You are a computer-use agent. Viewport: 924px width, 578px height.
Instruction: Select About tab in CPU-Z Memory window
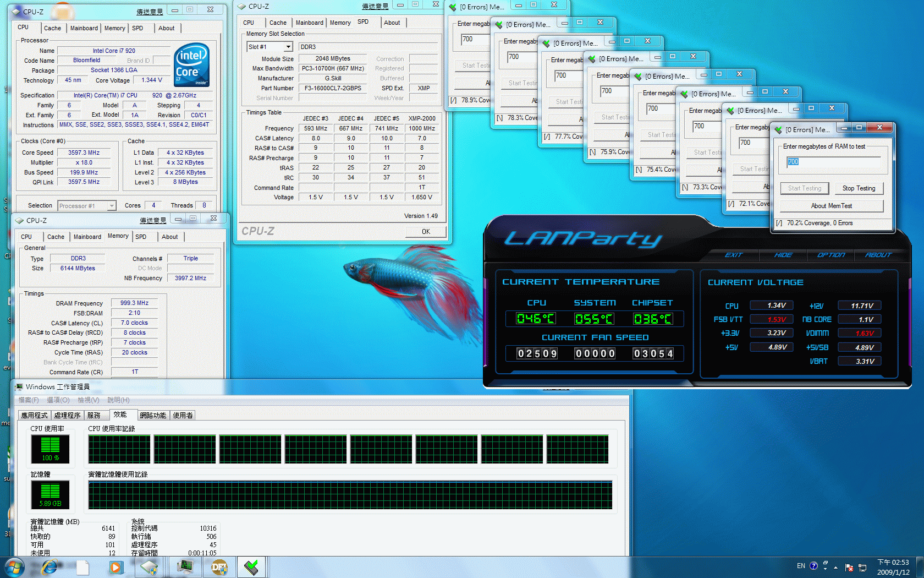point(170,237)
